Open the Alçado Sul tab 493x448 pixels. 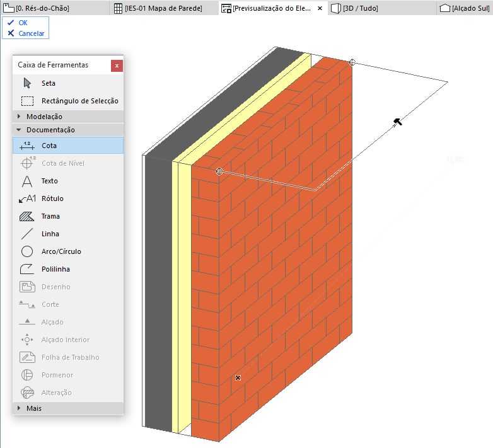click(x=465, y=8)
